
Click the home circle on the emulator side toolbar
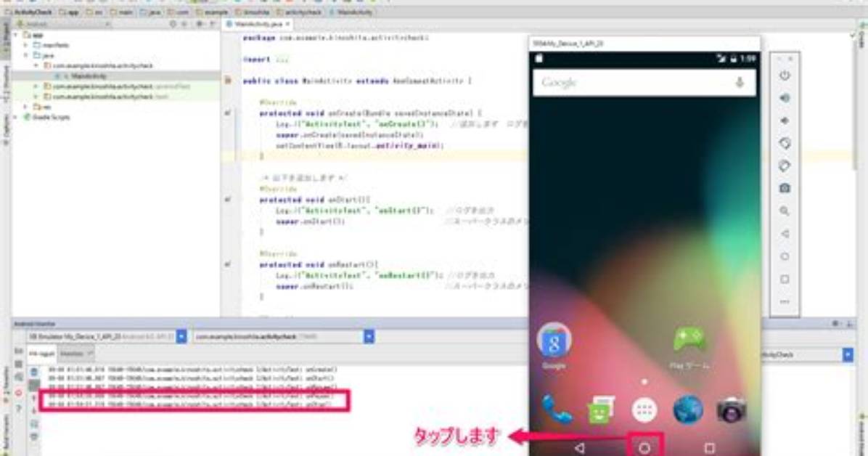[785, 256]
